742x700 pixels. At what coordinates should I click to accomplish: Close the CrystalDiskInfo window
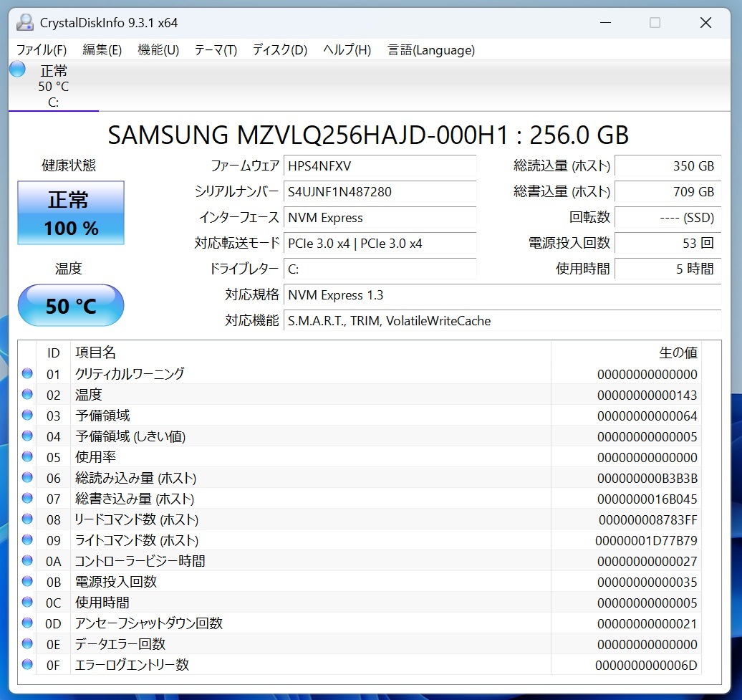tap(705, 22)
